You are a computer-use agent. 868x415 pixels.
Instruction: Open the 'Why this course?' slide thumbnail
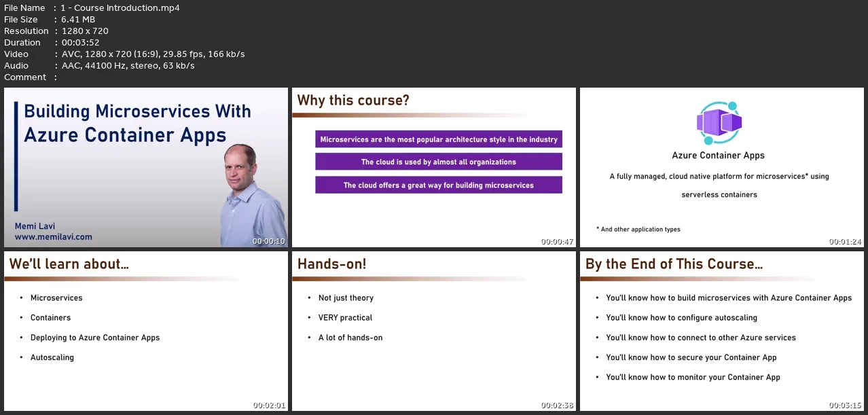433,167
